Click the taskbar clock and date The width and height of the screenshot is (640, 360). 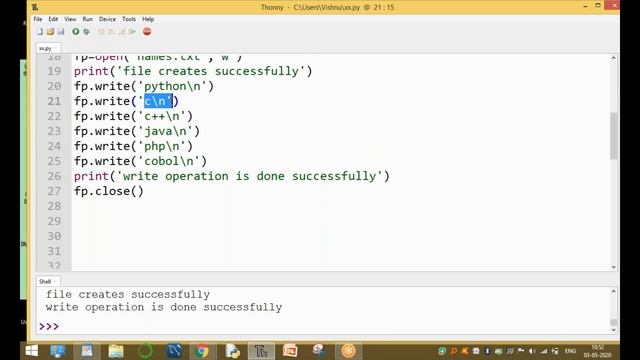click(598, 351)
